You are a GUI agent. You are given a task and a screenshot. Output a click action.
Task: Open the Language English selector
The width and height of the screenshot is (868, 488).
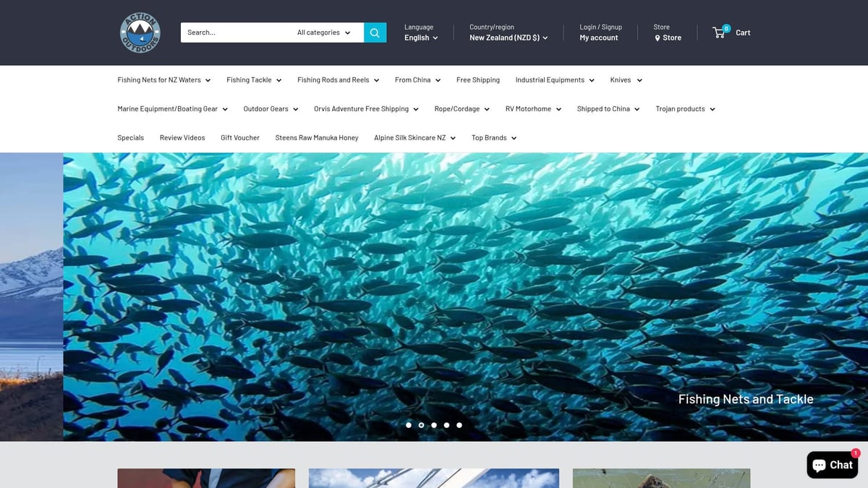click(420, 38)
